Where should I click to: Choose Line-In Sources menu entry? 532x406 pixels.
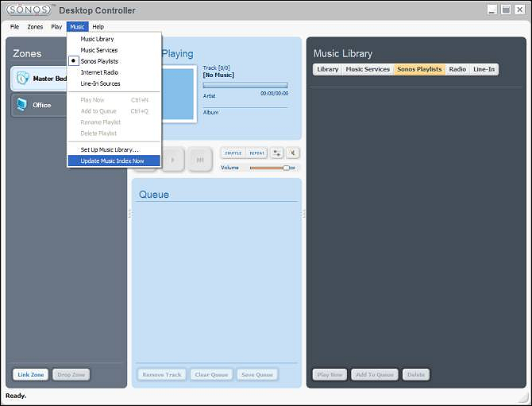click(114, 83)
